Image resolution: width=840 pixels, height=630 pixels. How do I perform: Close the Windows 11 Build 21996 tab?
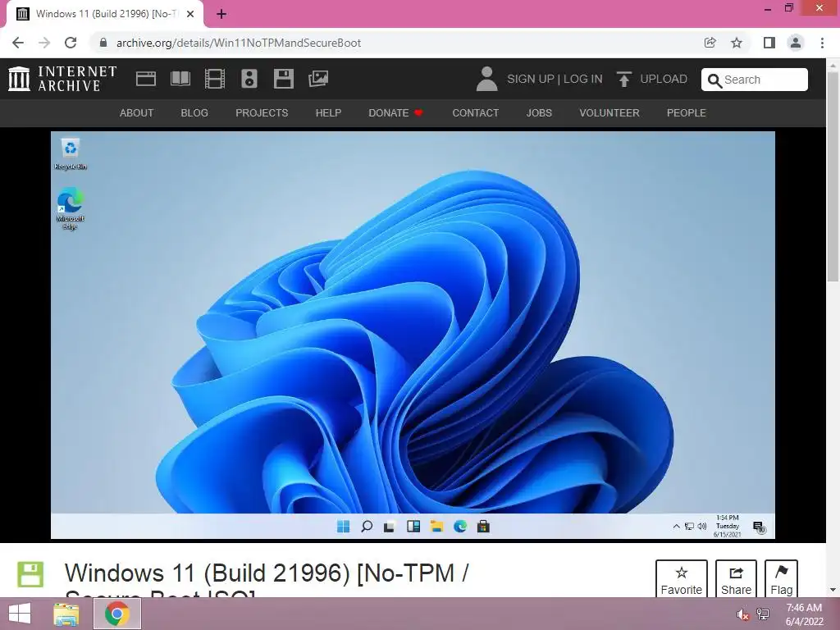(190, 14)
